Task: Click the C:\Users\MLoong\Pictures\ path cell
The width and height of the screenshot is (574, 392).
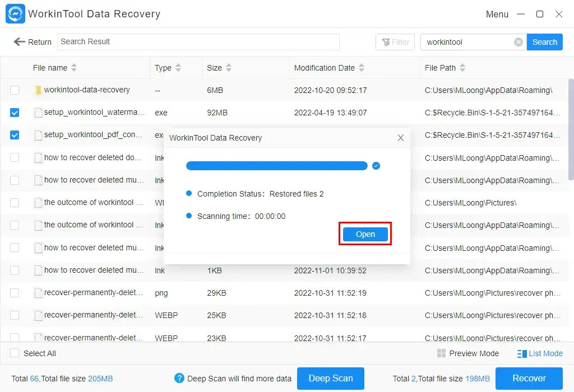Action: [470, 203]
